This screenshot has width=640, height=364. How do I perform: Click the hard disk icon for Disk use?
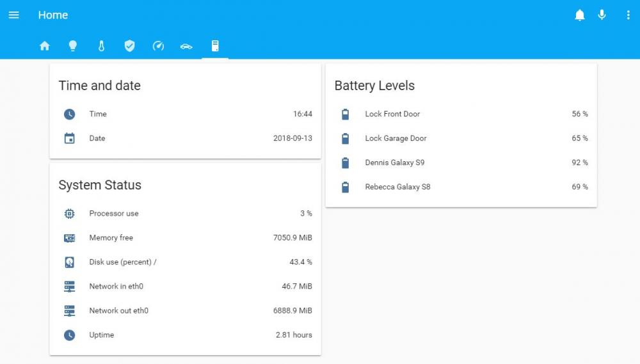coord(70,262)
